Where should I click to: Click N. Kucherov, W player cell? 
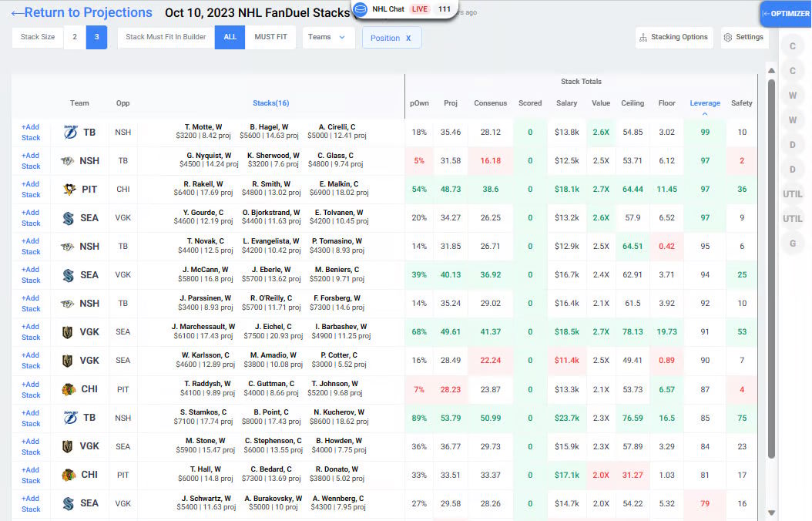pyautogui.click(x=339, y=417)
